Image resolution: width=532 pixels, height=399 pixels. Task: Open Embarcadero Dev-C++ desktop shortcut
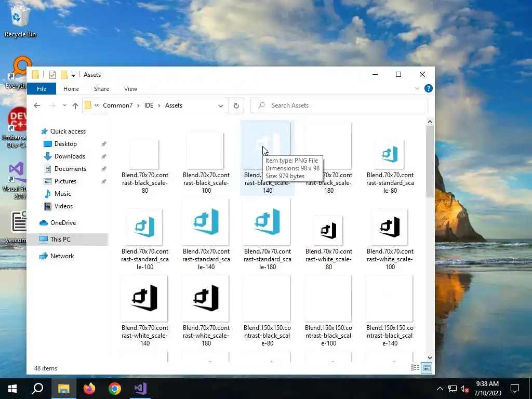click(14, 127)
